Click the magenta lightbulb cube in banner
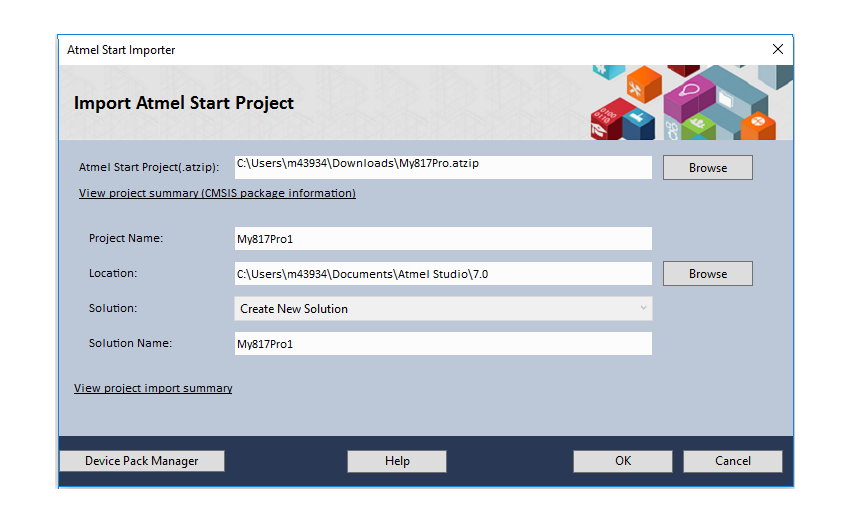 [690, 91]
